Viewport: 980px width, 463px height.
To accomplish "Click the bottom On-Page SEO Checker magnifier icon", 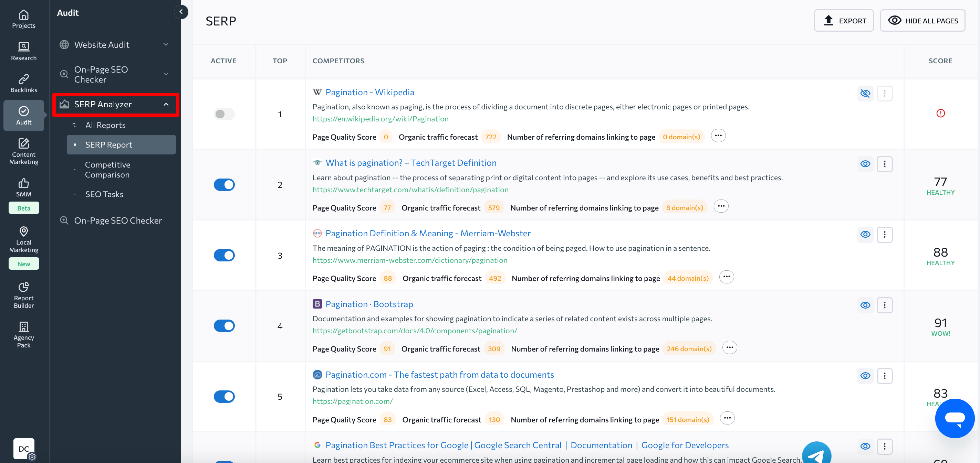I will [x=64, y=220].
